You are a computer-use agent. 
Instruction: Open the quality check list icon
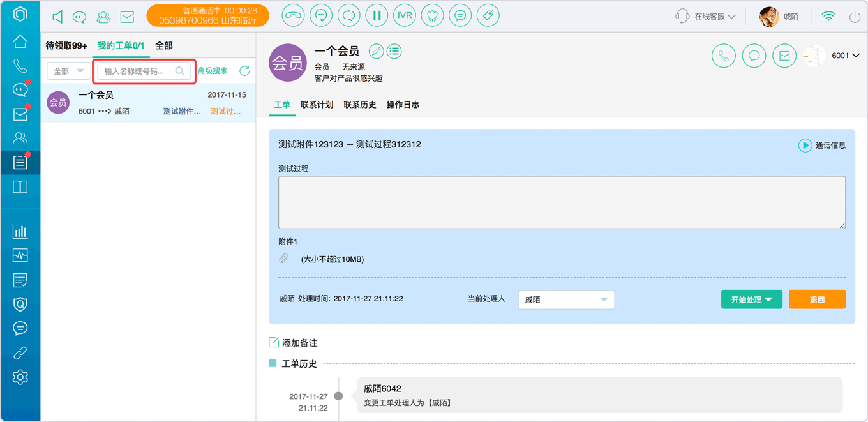[20, 280]
